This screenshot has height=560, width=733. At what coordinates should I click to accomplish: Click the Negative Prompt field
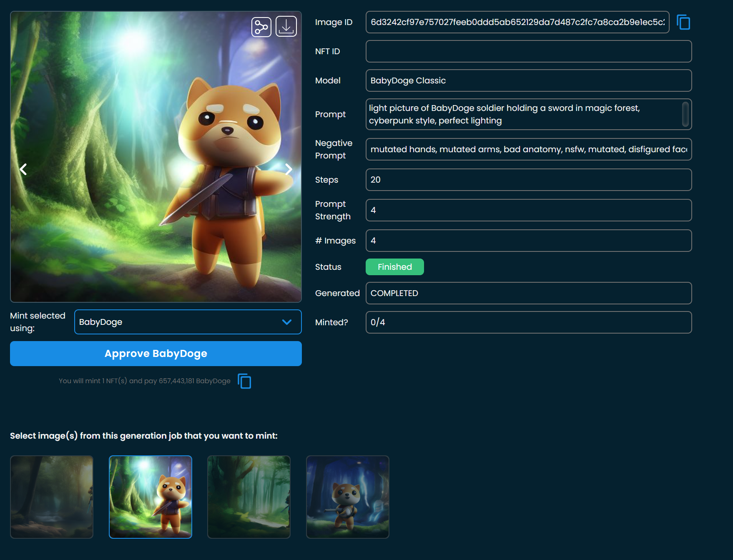529,149
